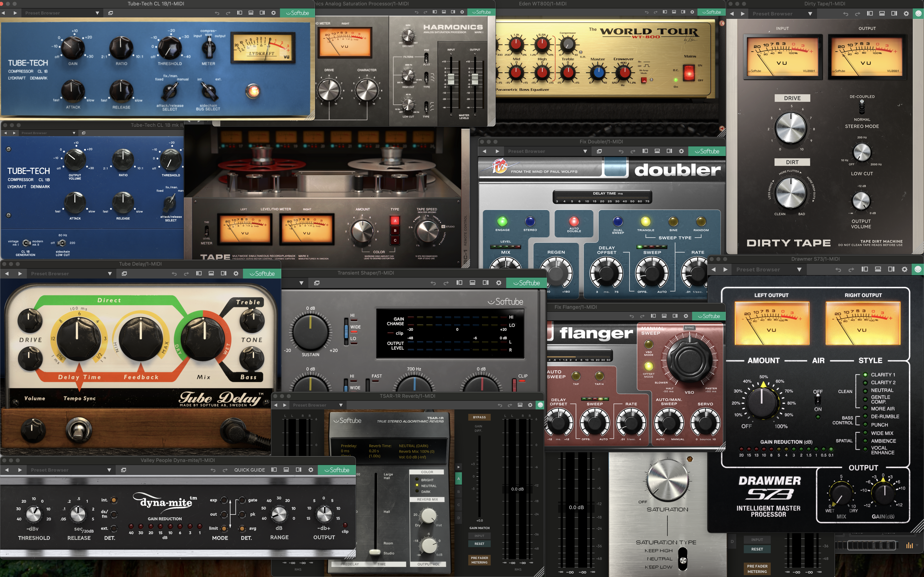924x577 pixels.
Task: Click undo arrow in Dyna-mite toolbar
Action: pos(213,470)
